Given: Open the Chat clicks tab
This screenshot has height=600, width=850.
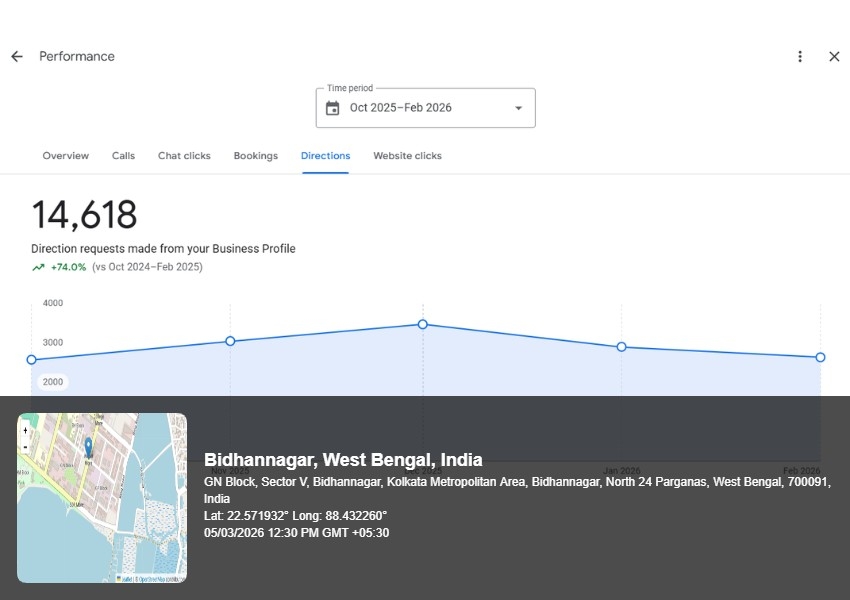Looking at the screenshot, I should [184, 156].
